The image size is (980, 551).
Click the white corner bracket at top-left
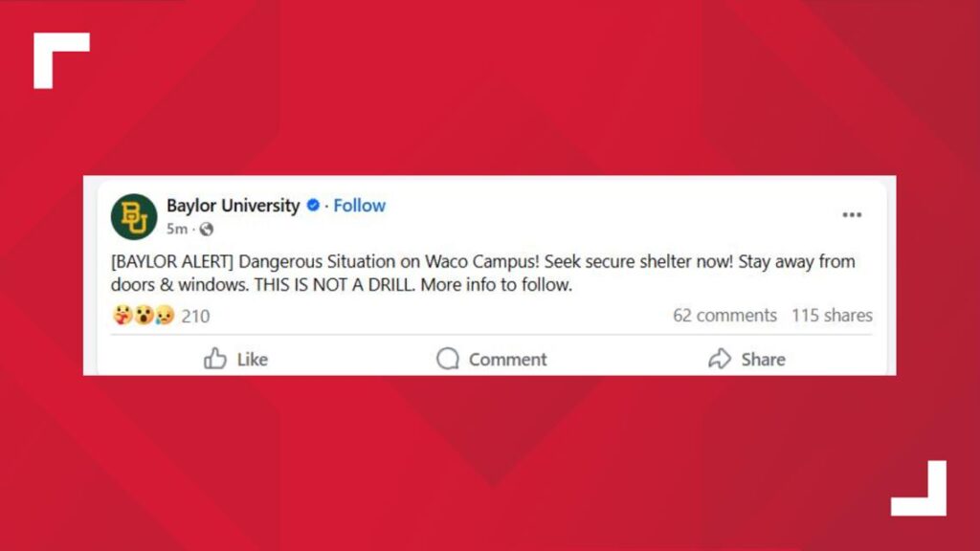(57, 57)
